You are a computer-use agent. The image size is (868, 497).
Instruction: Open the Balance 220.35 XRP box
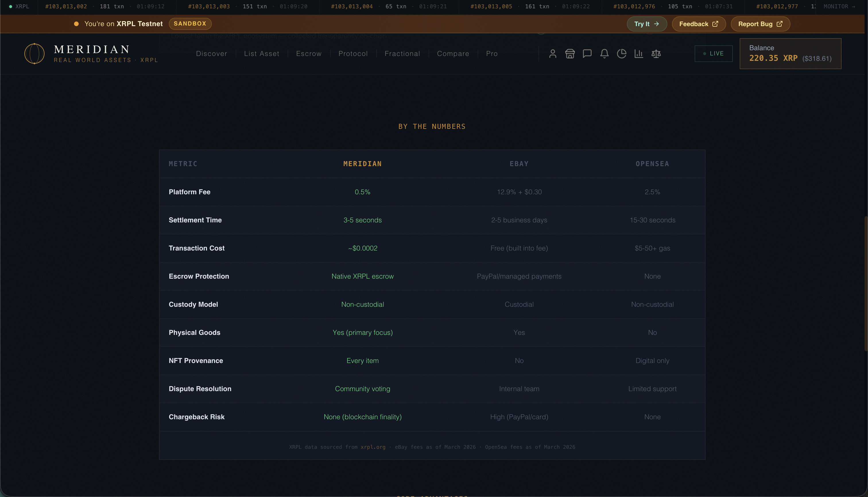point(790,54)
